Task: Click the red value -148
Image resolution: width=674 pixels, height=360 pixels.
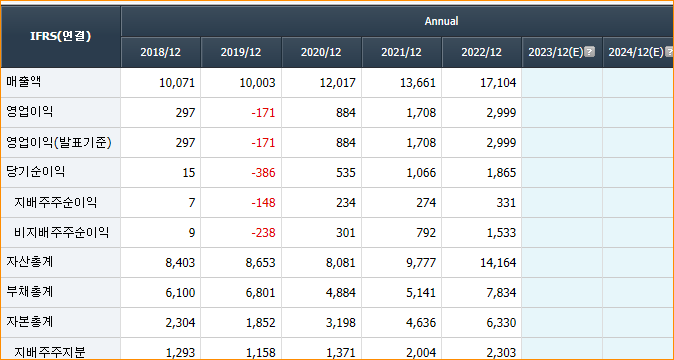Action: pyautogui.click(x=263, y=203)
